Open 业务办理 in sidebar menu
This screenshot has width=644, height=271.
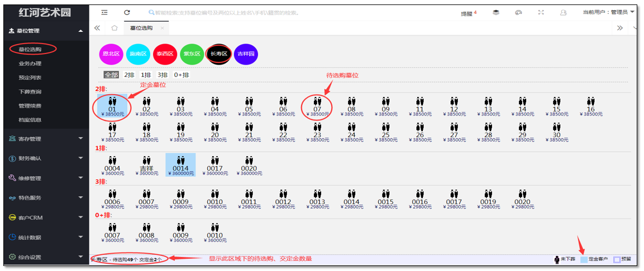[x=30, y=64]
